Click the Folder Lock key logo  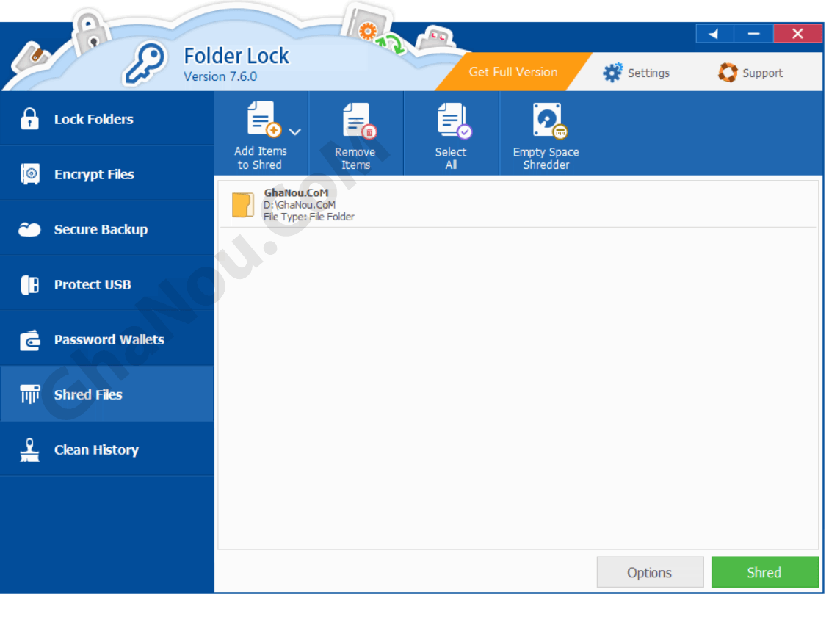click(x=145, y=65)
